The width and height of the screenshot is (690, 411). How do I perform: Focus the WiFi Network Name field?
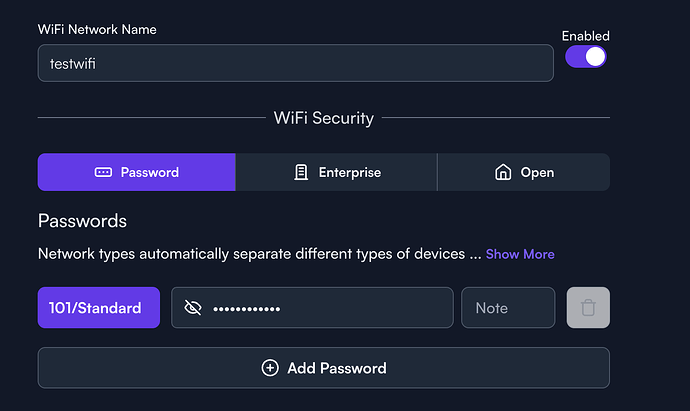[x=296, y=63]
